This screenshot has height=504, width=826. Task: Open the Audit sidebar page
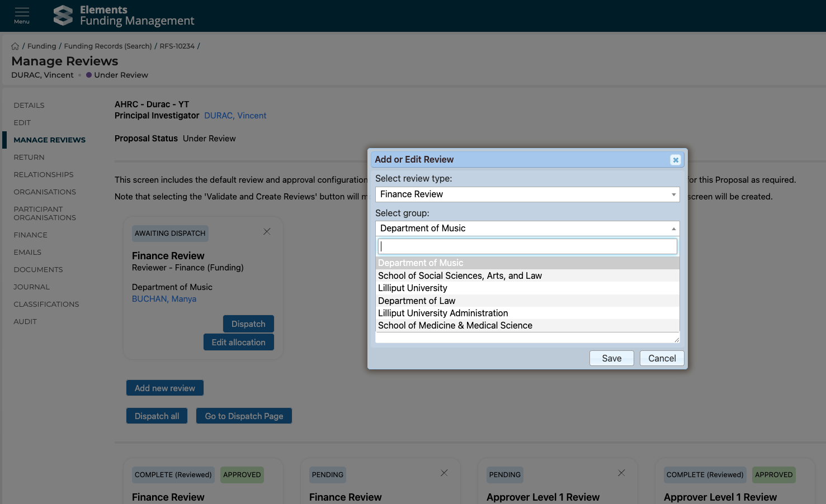tap(25, 322)
